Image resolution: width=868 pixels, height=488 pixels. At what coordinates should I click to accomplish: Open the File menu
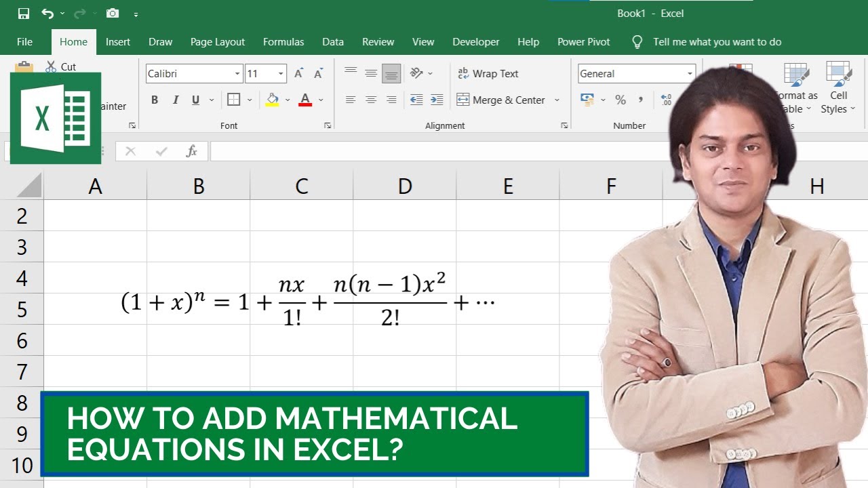coord(25,42)
